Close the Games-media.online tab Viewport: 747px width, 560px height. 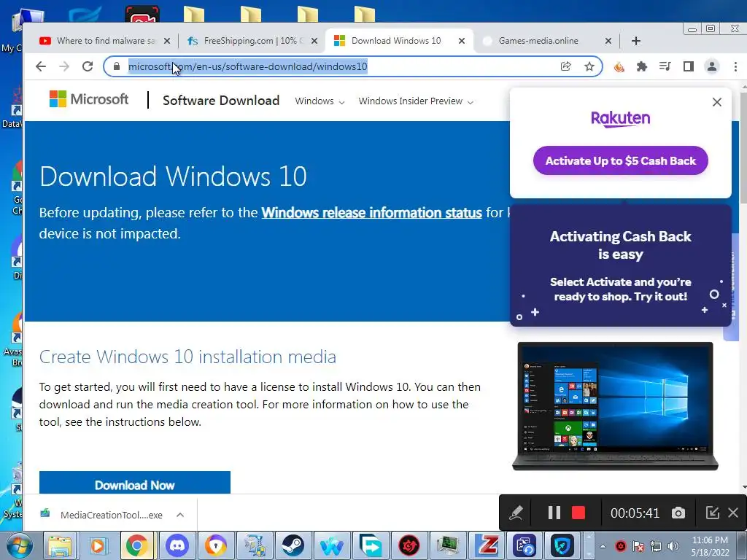coord(608,41)
